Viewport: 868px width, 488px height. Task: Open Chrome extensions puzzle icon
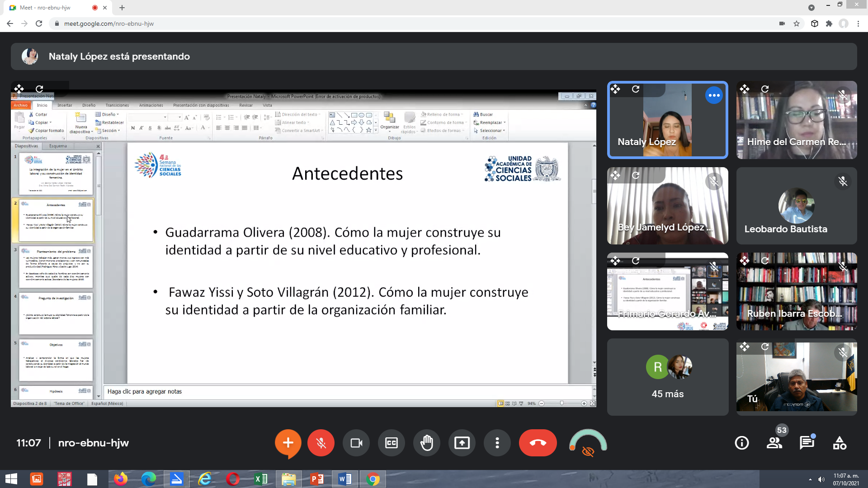pos(829,23)
